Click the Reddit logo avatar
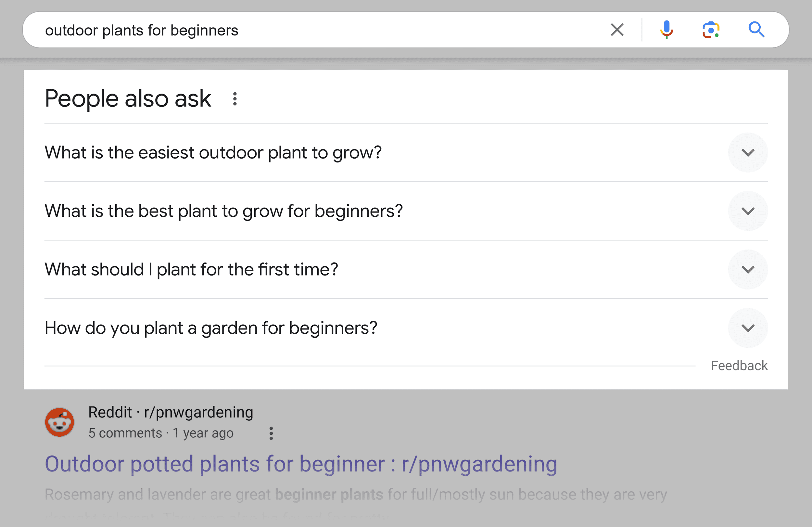 pyautogui.click(x=60, y=422)
